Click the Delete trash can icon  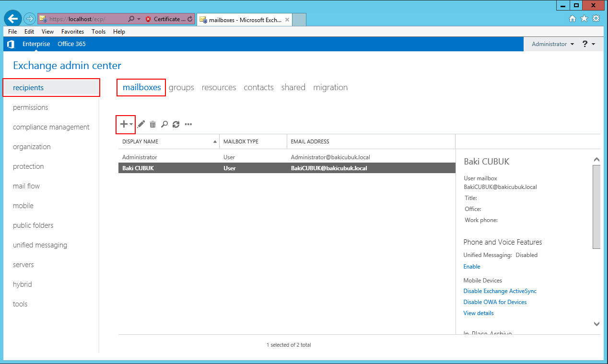pyautogui.click(x=152, y=124)
